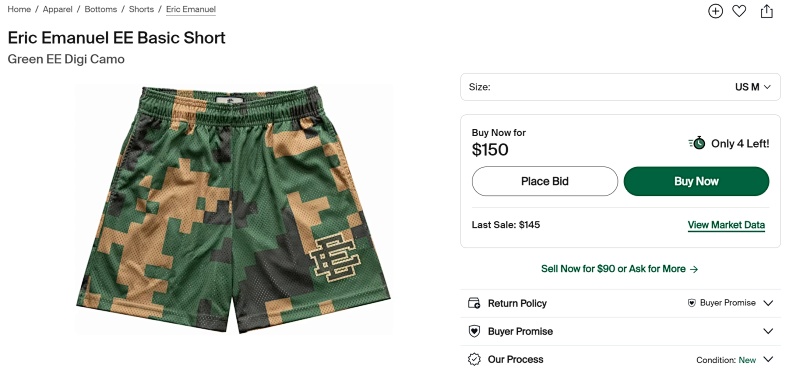Viewport: 800px width, 380px height.
Task: Open Shorts breadcrumb category
Action: click(x=141, y=9)
